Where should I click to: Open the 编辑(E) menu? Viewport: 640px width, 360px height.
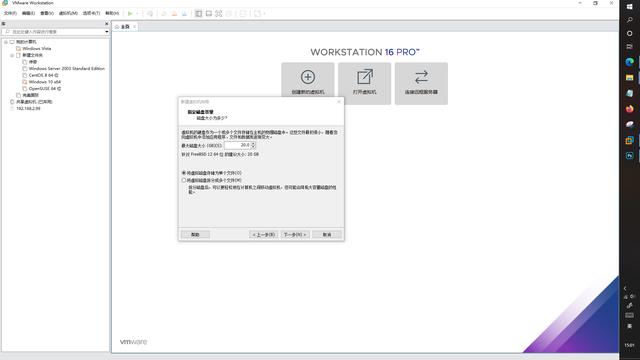(x=29, y=13)
